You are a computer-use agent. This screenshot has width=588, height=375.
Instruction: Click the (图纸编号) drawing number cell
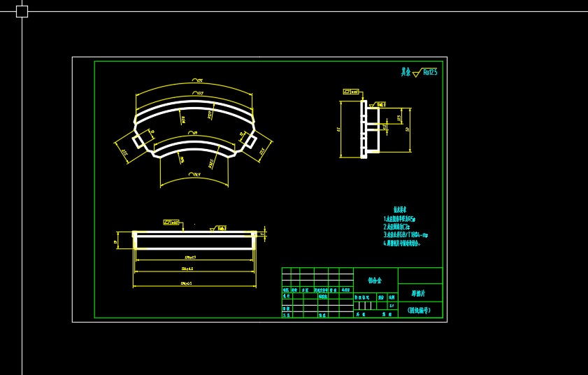[420, 311]
